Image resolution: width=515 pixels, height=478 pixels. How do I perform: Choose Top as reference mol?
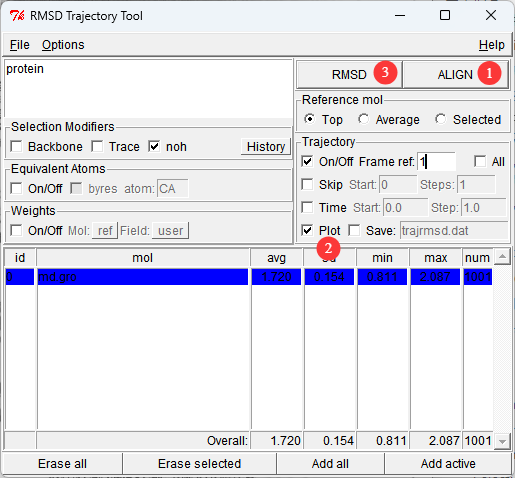pos(310,119)
